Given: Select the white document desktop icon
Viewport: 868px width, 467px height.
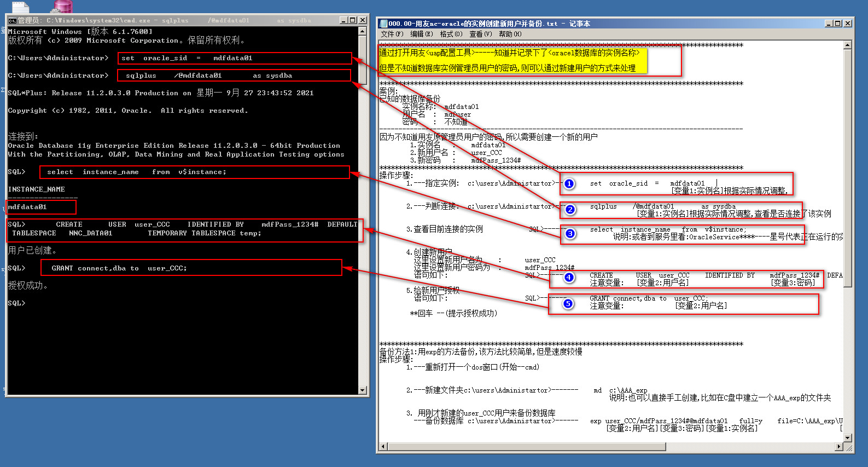Looking at the screenshot, I should click(x=20, y=7).
